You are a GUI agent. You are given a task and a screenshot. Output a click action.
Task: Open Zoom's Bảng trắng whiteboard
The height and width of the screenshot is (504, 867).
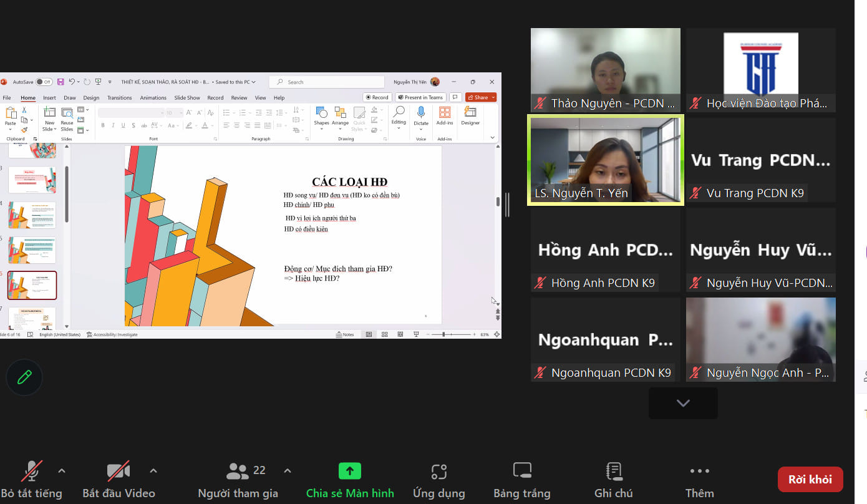click(521, 479)
